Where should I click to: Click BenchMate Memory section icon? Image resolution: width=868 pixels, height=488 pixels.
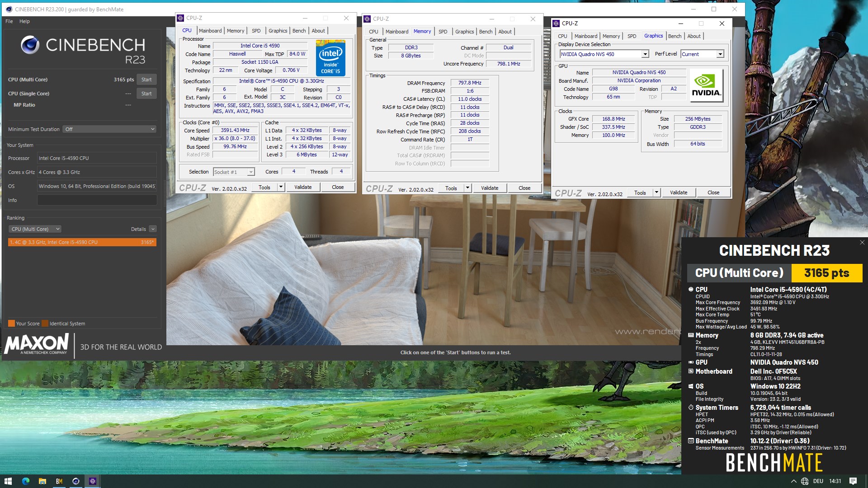[x=691, y=335]
